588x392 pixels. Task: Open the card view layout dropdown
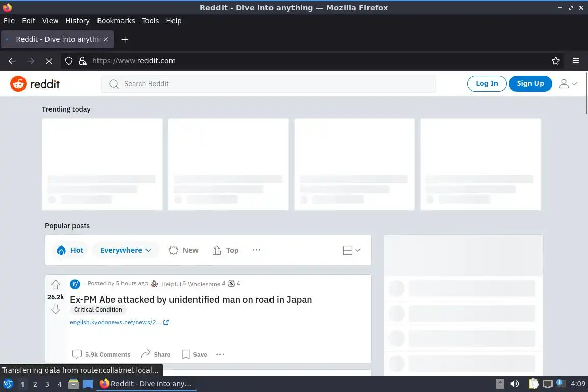351,250
